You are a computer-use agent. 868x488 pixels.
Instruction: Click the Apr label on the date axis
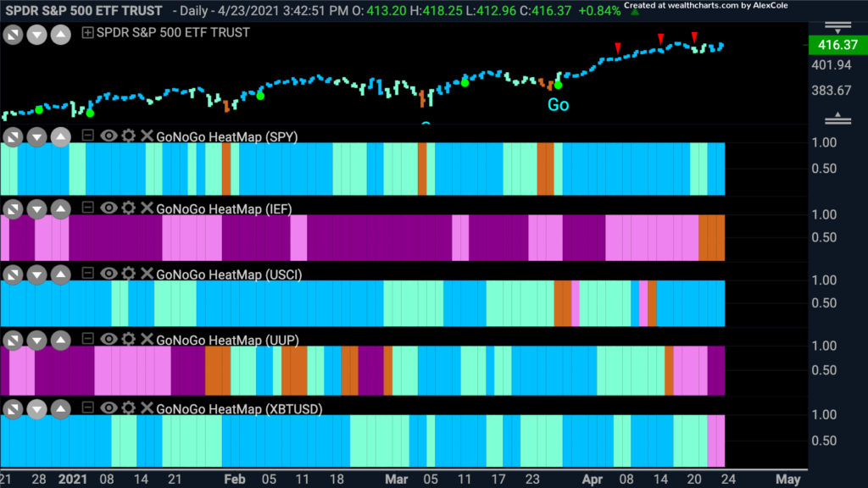point(592,480)
